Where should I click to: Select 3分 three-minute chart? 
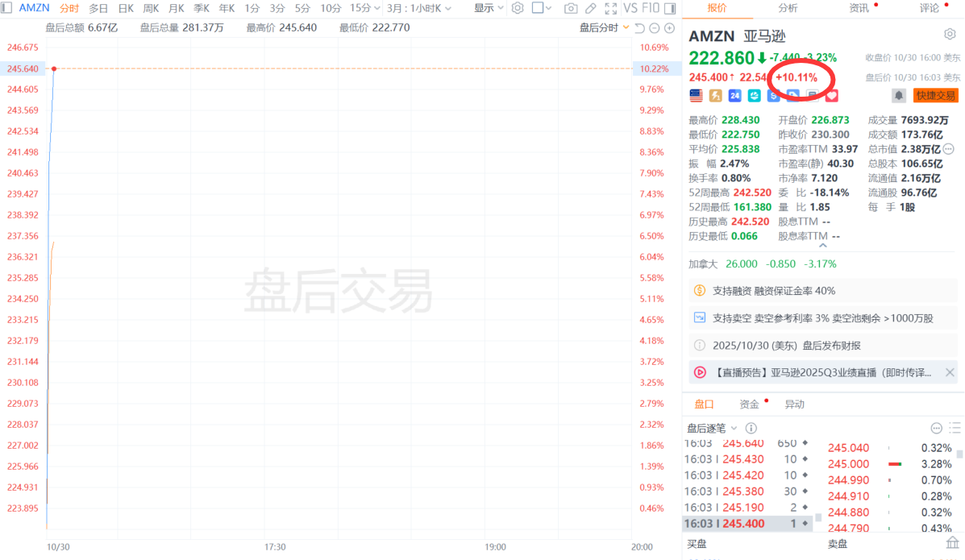point(277,8)
